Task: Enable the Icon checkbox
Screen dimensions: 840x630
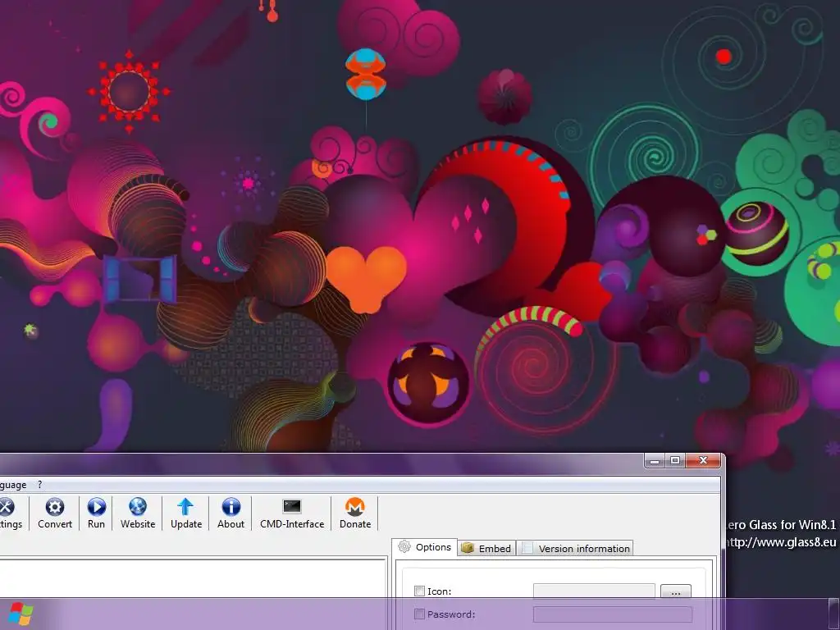Action: [x=419, y=591]
